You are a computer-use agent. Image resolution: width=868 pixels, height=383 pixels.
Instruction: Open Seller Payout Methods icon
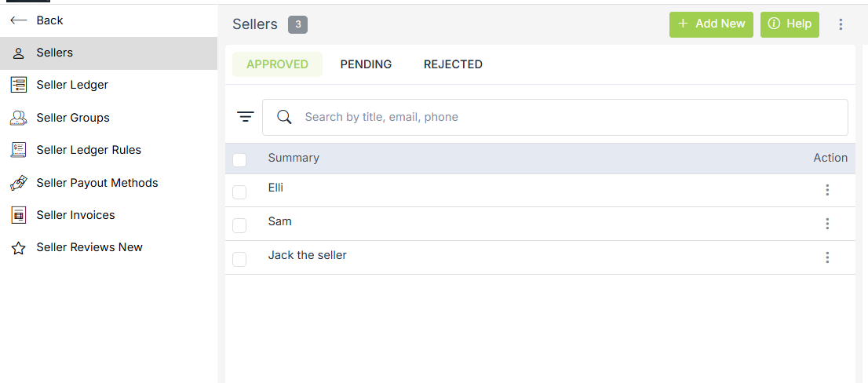tap(19, 183)
